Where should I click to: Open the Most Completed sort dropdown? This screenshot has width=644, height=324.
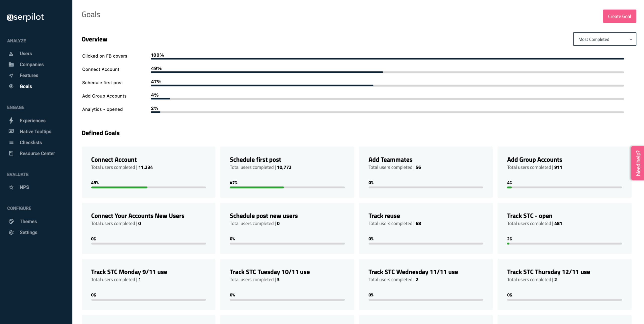click(x=605, y=39)
